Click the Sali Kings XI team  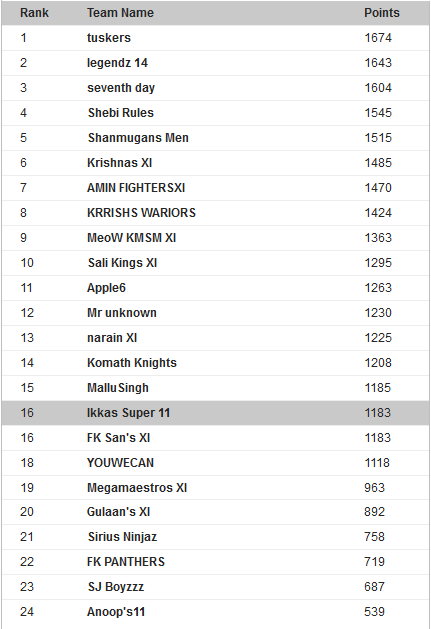pyautogui.click(x=122, y=263)
